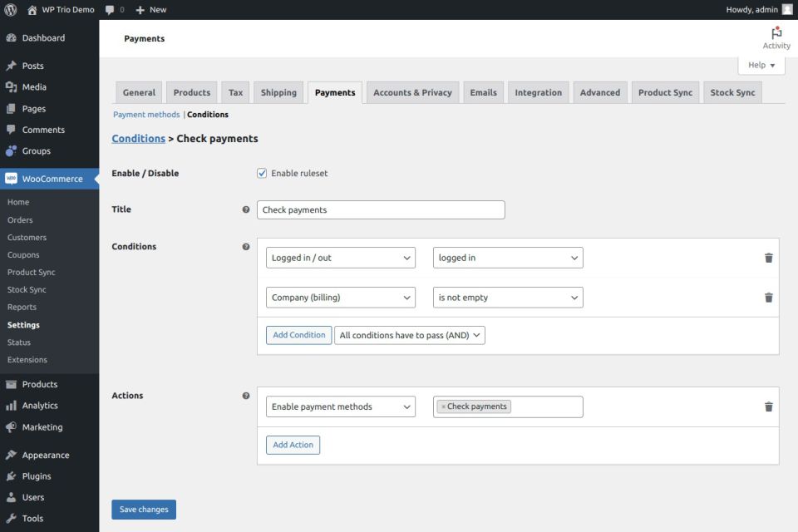This screenshot has height=532, width=798.
Task: Open the Accounts & Privacy tab
Action: pyautogui.click(x=412, y=92)
